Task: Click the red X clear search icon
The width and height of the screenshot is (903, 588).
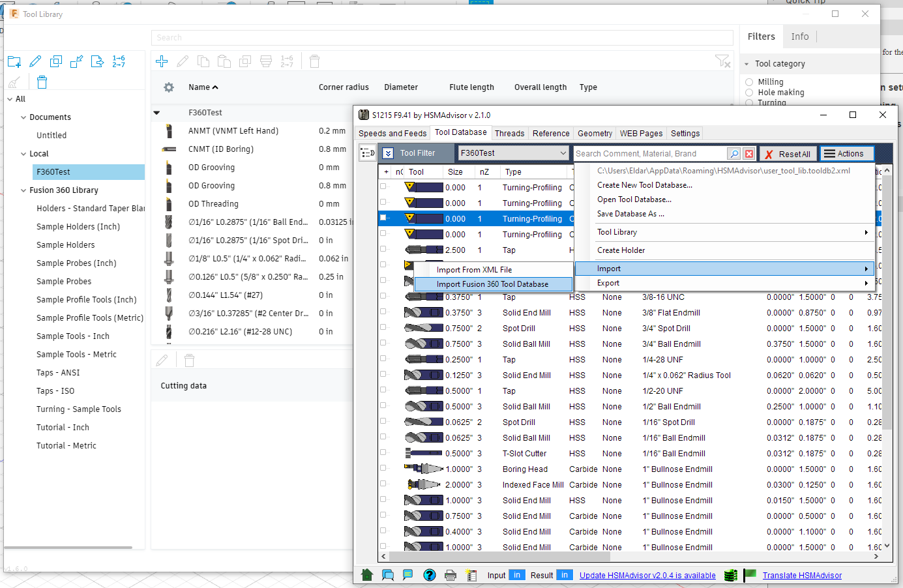Action: (x=749, y=154)
